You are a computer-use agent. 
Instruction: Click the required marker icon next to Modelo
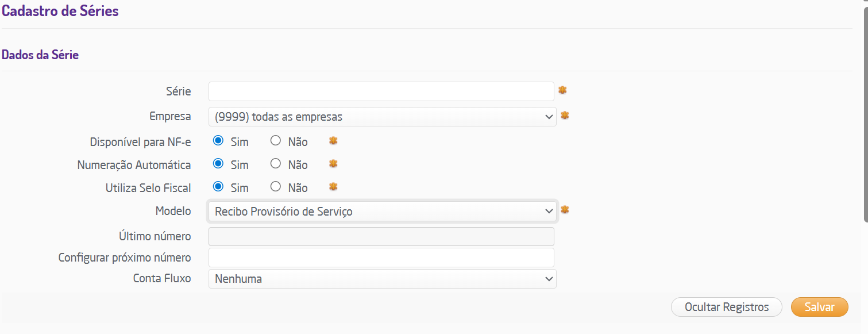pyautogui.click(x=565, y=210)
